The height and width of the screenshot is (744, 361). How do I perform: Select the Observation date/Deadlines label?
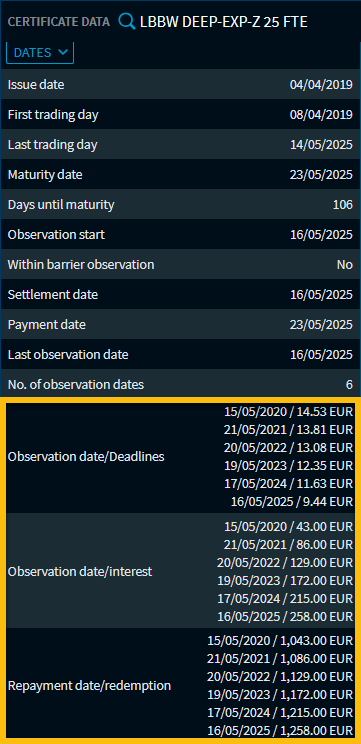point(86,457)
